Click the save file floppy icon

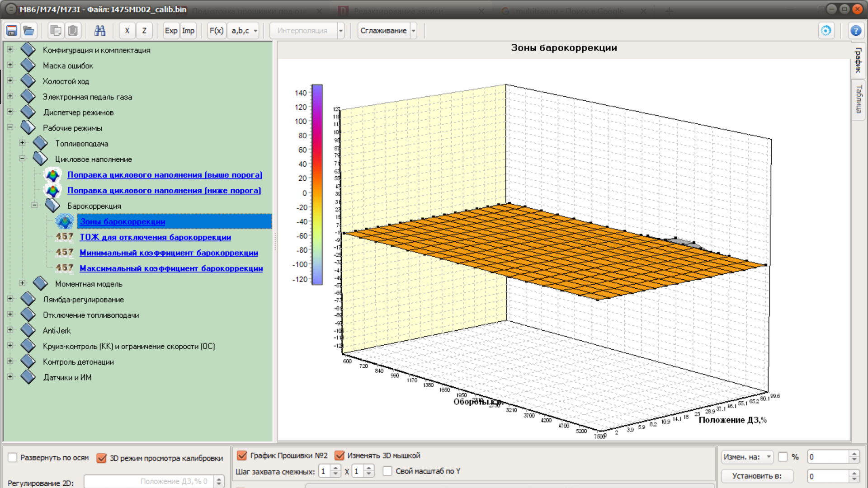coord(12,31)
